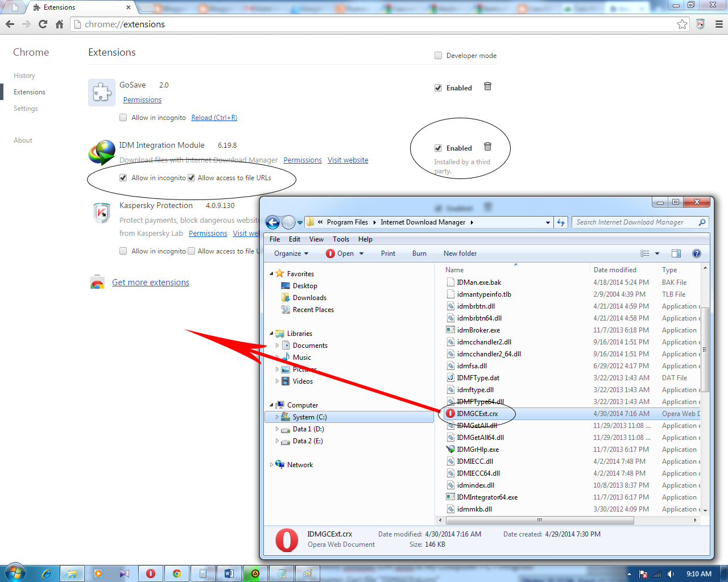Open History in Chrome sidebar

tap(24, 76)
